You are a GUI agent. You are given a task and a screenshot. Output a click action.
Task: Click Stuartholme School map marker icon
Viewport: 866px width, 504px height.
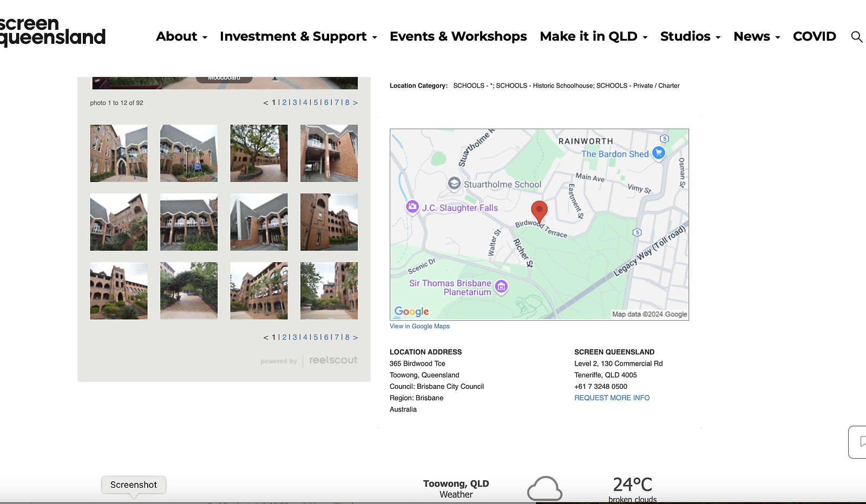[x=454, y=184]
